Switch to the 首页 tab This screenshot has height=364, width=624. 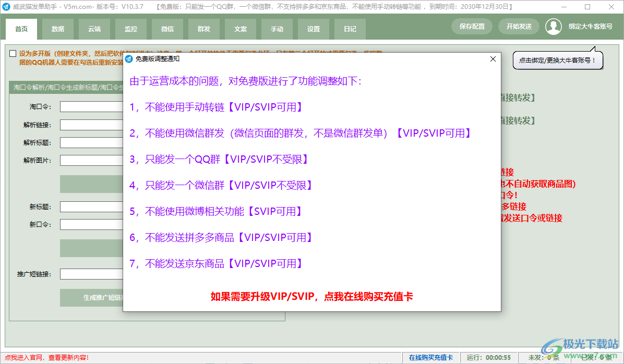click(x=21, y=29)
